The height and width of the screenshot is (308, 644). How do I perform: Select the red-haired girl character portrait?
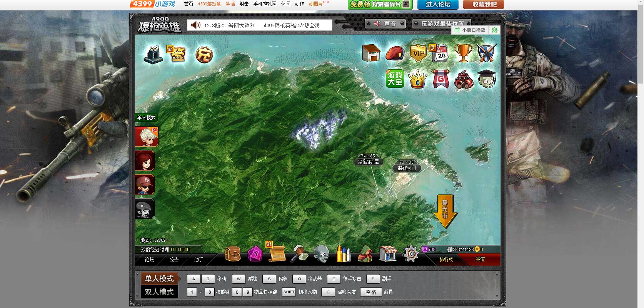[145, 161]
